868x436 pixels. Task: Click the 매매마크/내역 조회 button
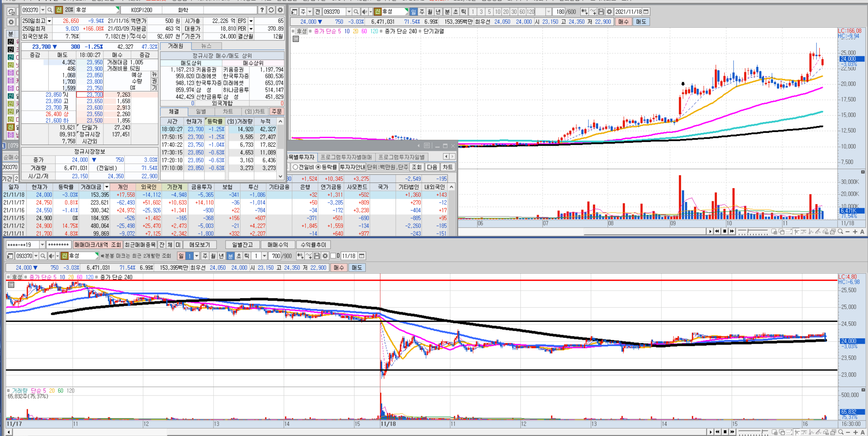tap(98, 245)
